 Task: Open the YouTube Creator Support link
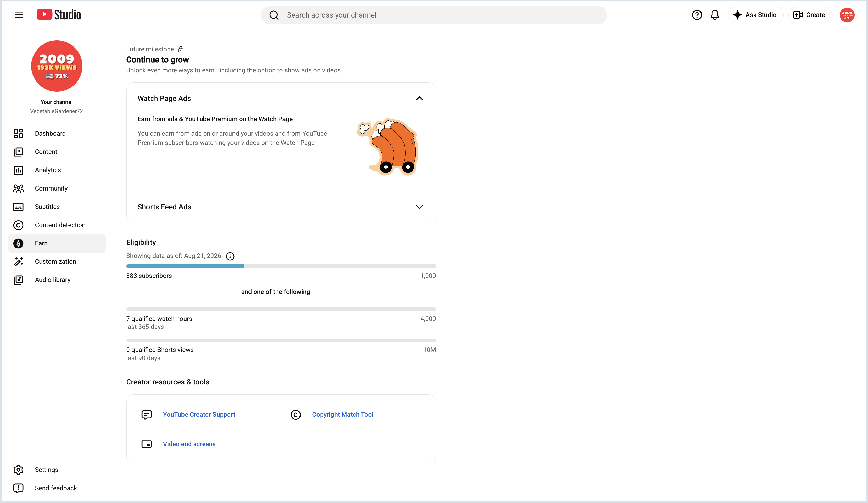(199, 414)
